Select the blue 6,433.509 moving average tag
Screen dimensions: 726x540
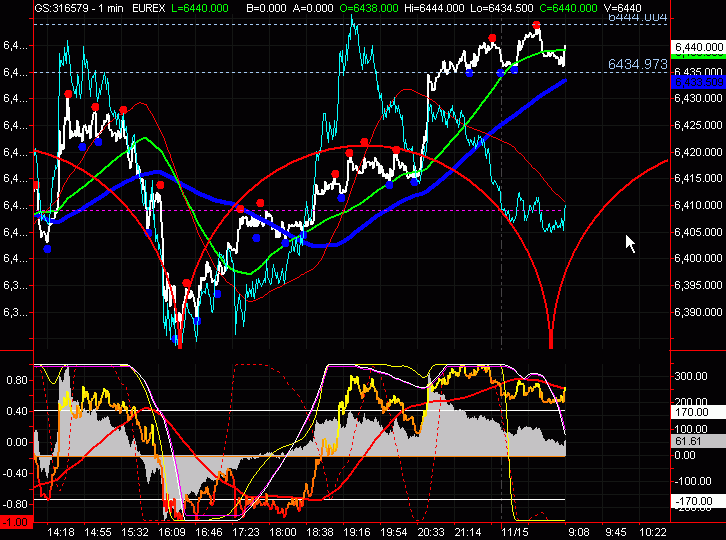[x=698, y=82]
